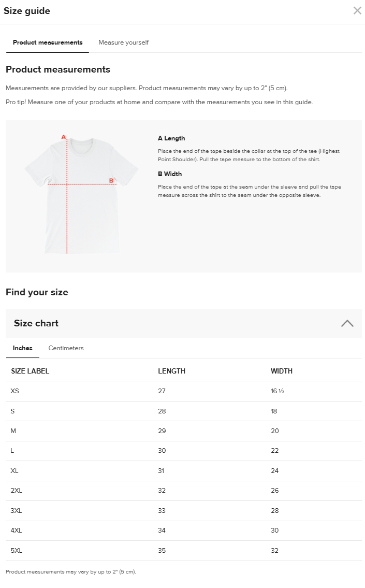The height and width of the screenshot is (588, 365).
Task: Click the t-shirt measurement diagram
Action: click(x=82, y=195)
